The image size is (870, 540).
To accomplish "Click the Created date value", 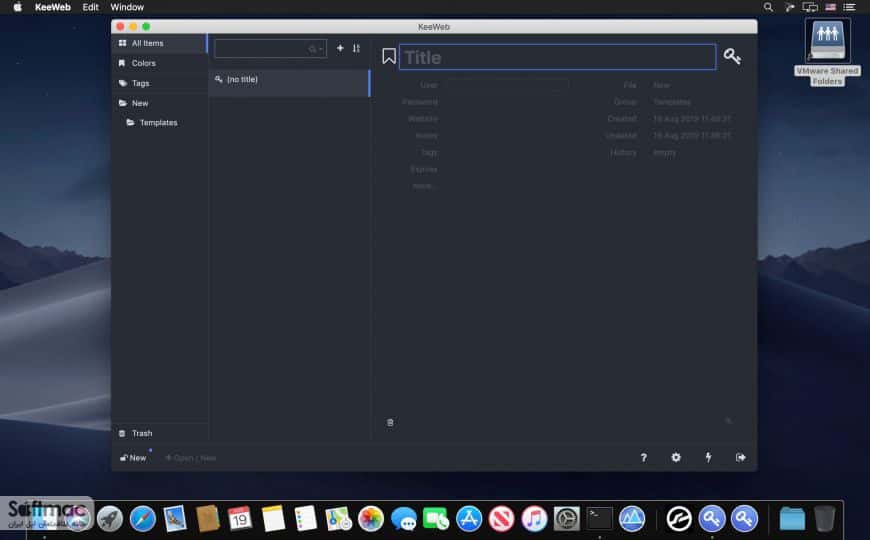I will (692, 119).
